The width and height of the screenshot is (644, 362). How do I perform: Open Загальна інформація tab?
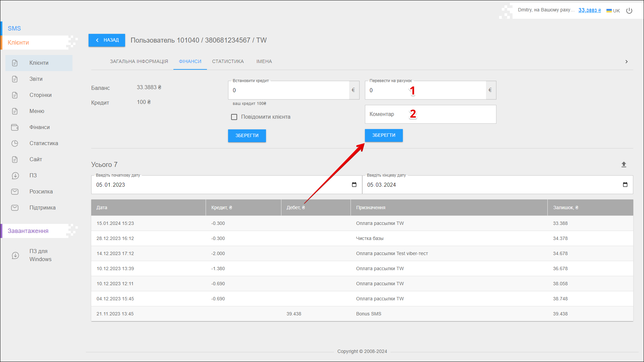[139, 61]
